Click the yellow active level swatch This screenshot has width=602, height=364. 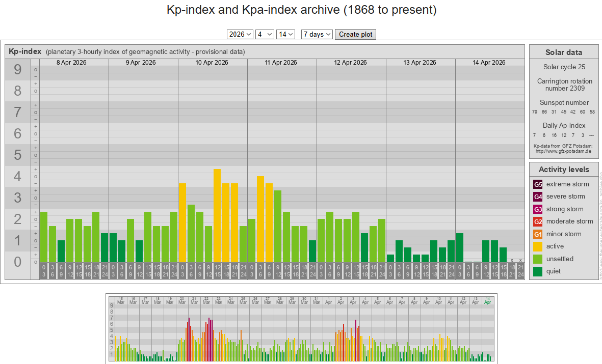[x=538, y=246]
